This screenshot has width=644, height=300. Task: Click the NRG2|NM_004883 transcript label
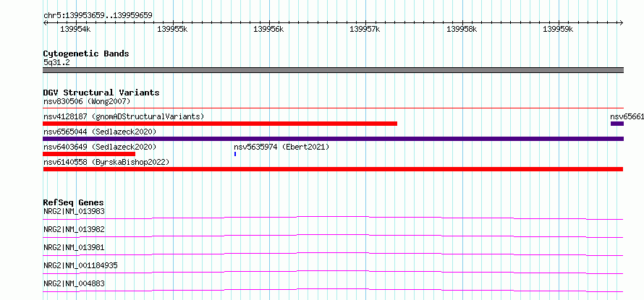(x=74, y=283)
